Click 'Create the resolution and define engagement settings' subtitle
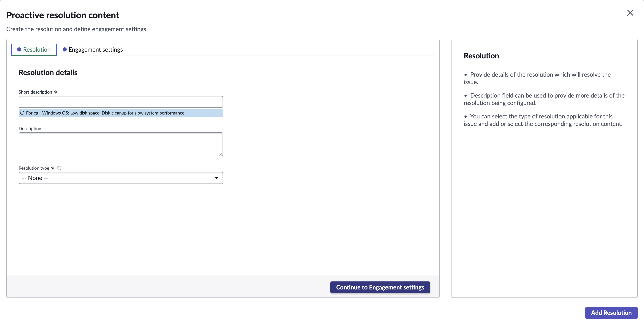This screenshot has height=329, width=644. [x=76, y=29]
